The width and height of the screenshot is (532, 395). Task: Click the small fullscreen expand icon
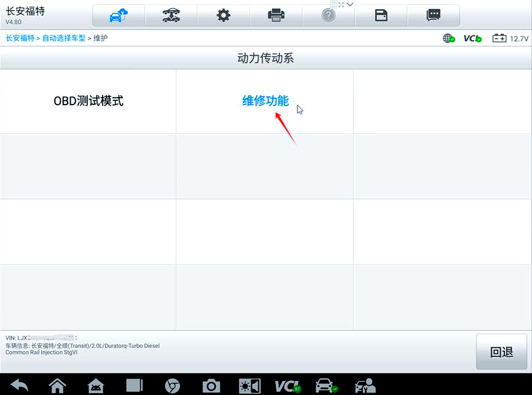[x=341, y=5]
